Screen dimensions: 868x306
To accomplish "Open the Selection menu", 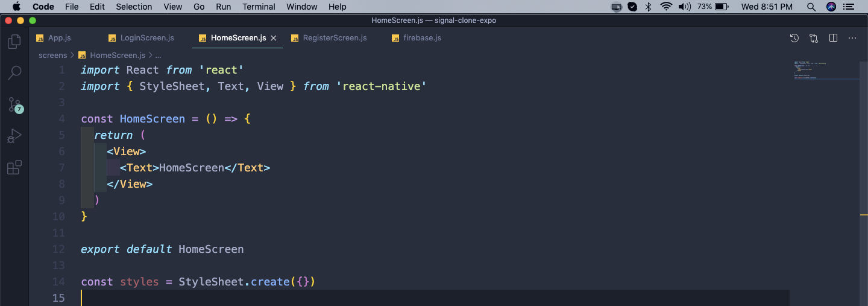I will (134, 7).
